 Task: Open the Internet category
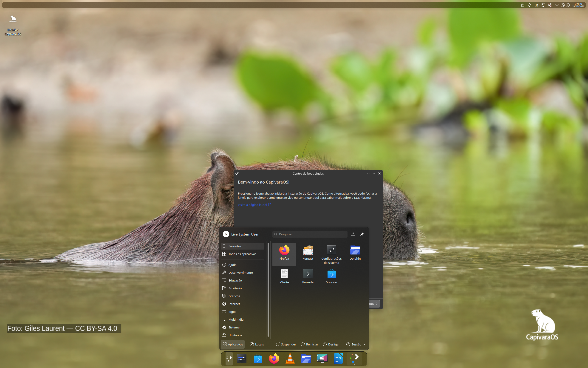pos(242,304)
